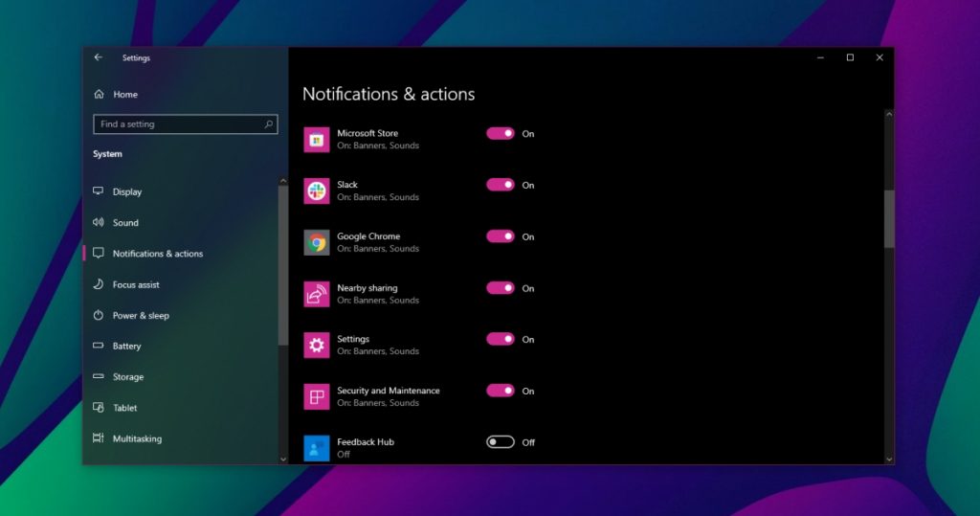Screen dimensions: 980x516
Task: Click the Storage drive icon
Action: point(99,376)
